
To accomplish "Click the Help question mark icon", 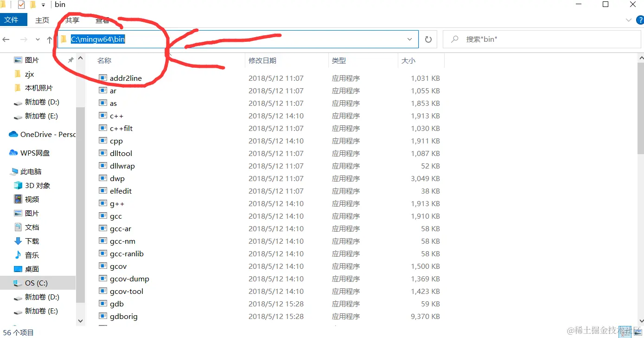I will [x=641, y=19].
